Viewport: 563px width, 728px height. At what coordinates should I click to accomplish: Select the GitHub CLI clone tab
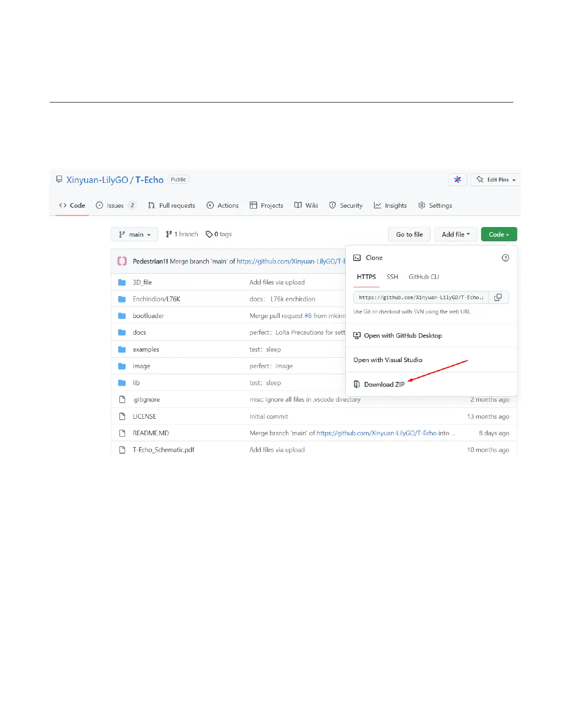point(424,277)
